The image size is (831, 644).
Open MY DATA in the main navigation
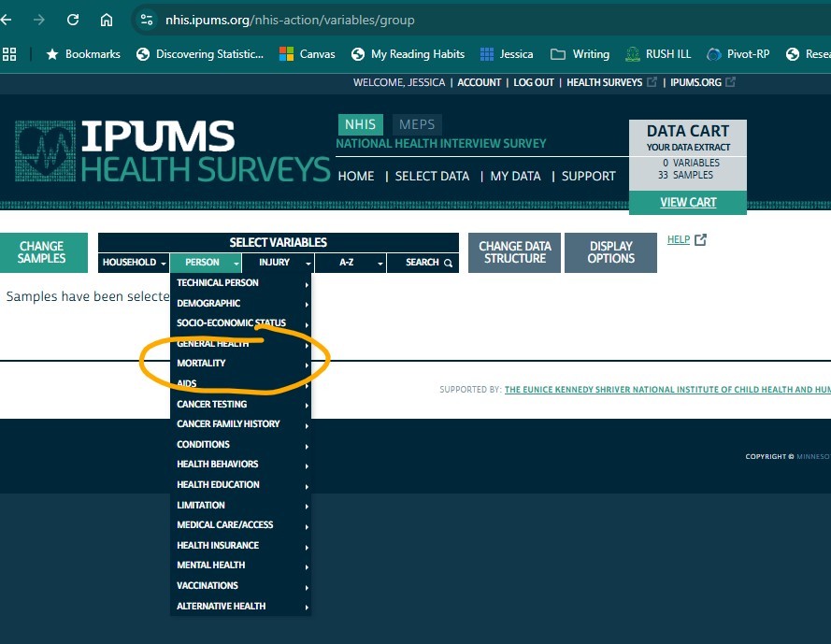(515, 176)
